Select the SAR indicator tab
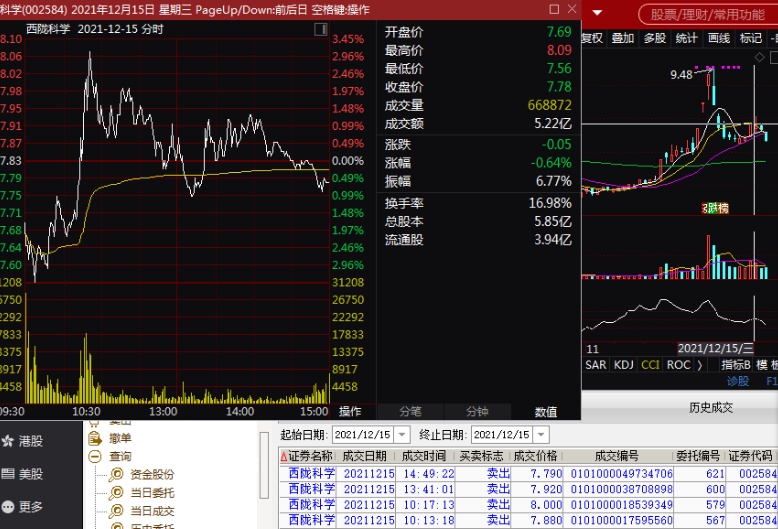The image size is (778, 529). (595, 365)
